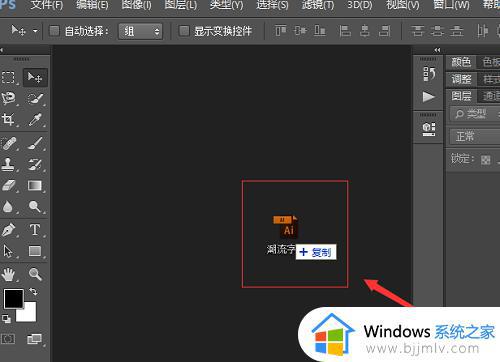The height and width of the screenshot is (362, 500).
Task: Pick the black foreground color swatch
Action: [x=13, y=298]
